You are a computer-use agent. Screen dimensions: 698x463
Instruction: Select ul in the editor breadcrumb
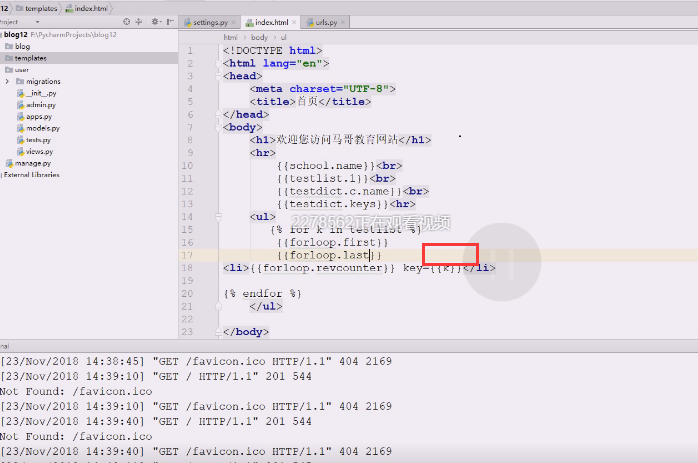(x=284, y=37)
